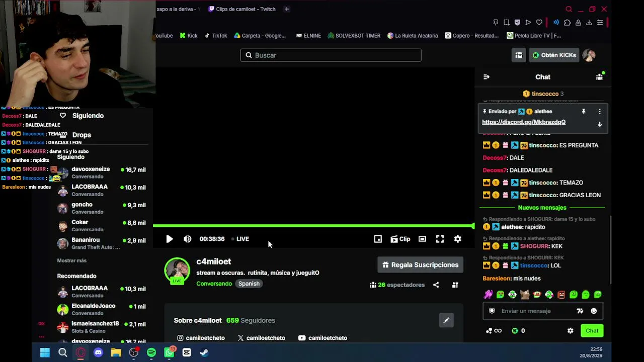Viewport: 644px width, 362px height.
Task: Jump to Nuevos mensajes in chat
Action: pyautogui.click(x=542, y=208)
